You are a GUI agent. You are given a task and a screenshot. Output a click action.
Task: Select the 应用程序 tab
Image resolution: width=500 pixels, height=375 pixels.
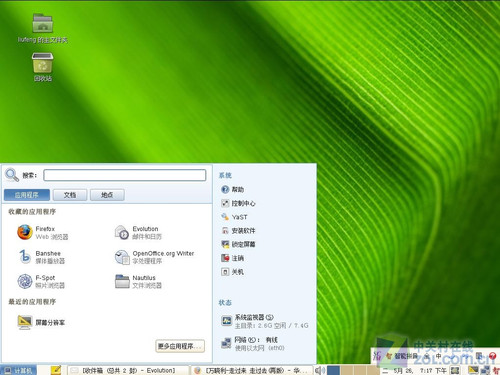[27, 195]
